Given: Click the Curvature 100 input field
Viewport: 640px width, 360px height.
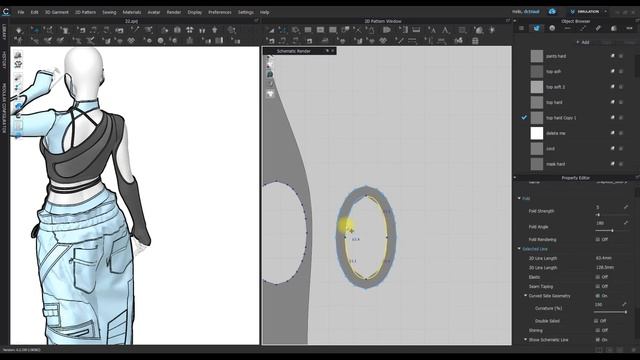Looking at the screenshot, I should 607,304.
